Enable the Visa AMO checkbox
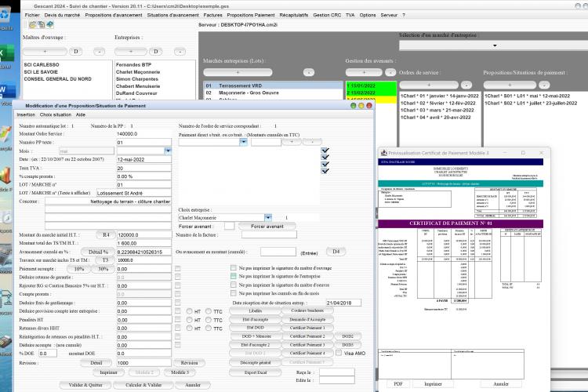Screen dimensions: 588x392 [x=339, y=353]
